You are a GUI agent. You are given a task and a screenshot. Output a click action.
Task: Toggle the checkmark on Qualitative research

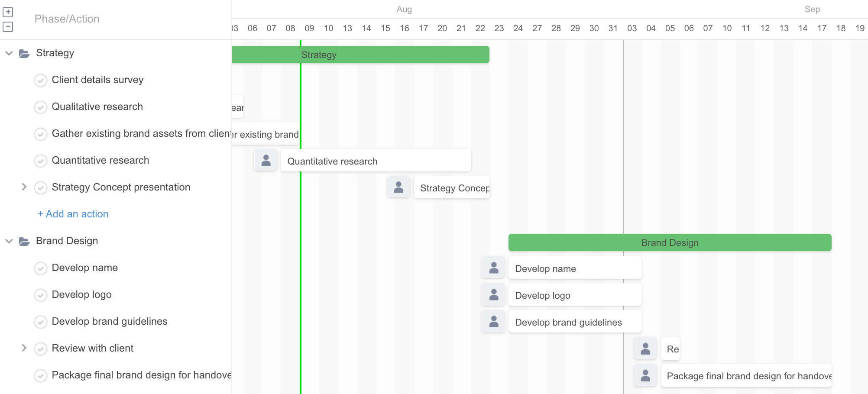click(41, 107)
